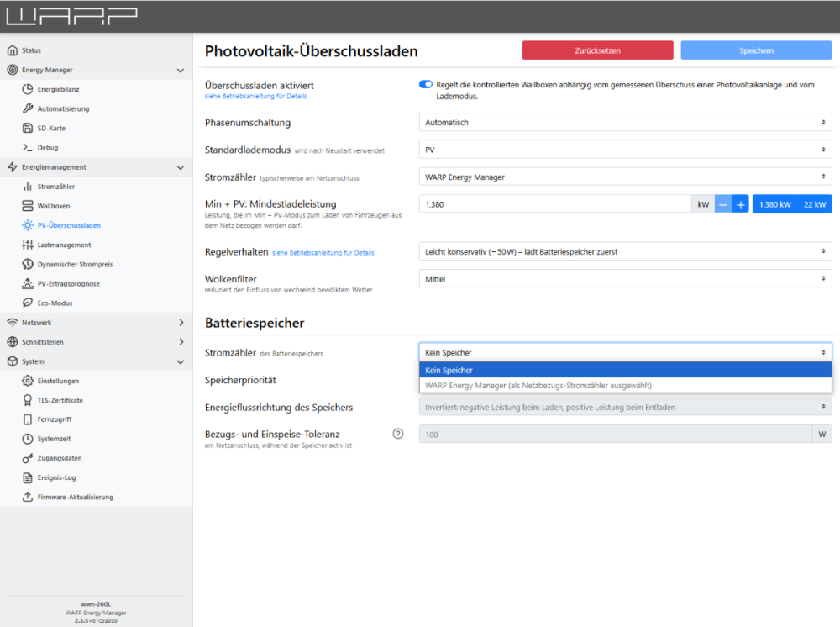This screenshot has width=840, height=627.
Task: Click the help icon beside Bezugs- und Einspeise-Toleranz
Action: pyautogui.click(x=398, y=434)
